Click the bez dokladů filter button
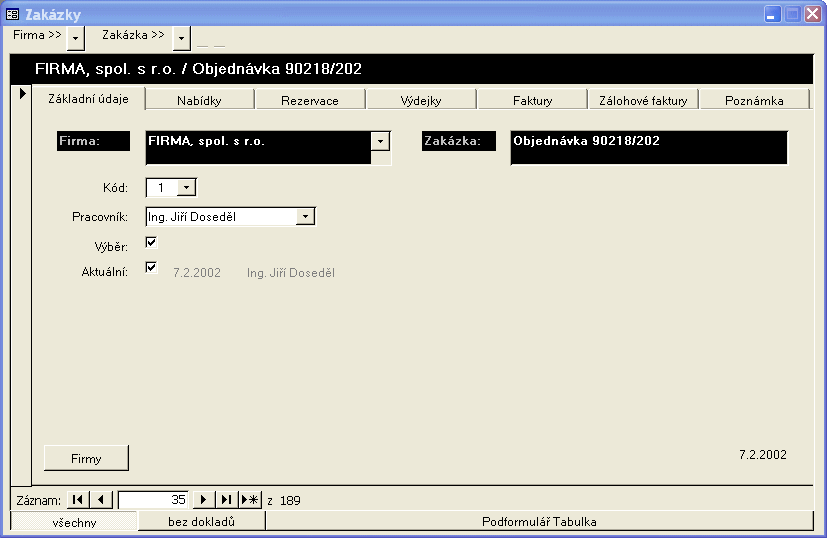Viewport: 827px width, 538px height. (201, 521)
